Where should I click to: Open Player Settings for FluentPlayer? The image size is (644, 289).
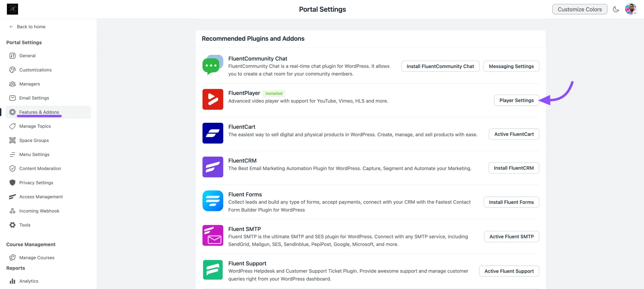(x=516, y=100)
